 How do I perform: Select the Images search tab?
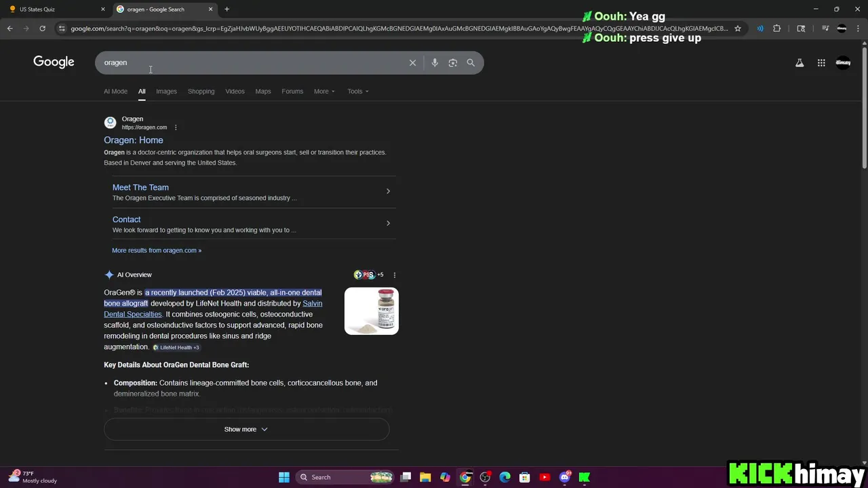point(166,91)
